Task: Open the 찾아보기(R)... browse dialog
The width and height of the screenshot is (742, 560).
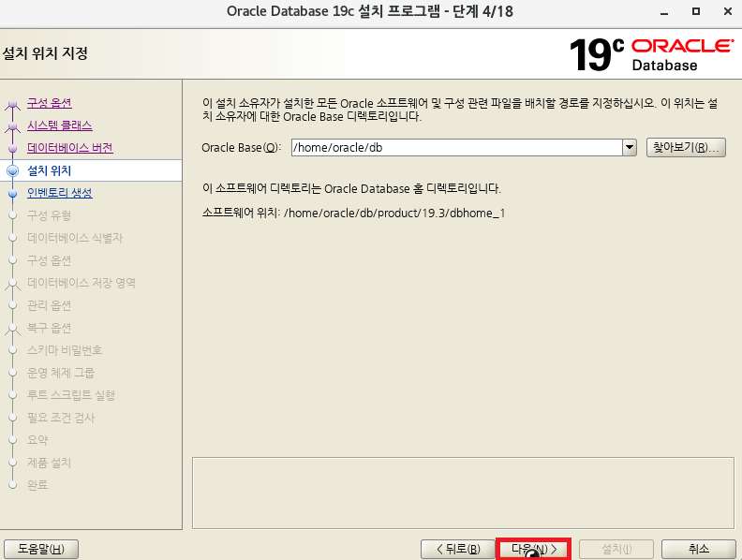Action: point(686,148)
